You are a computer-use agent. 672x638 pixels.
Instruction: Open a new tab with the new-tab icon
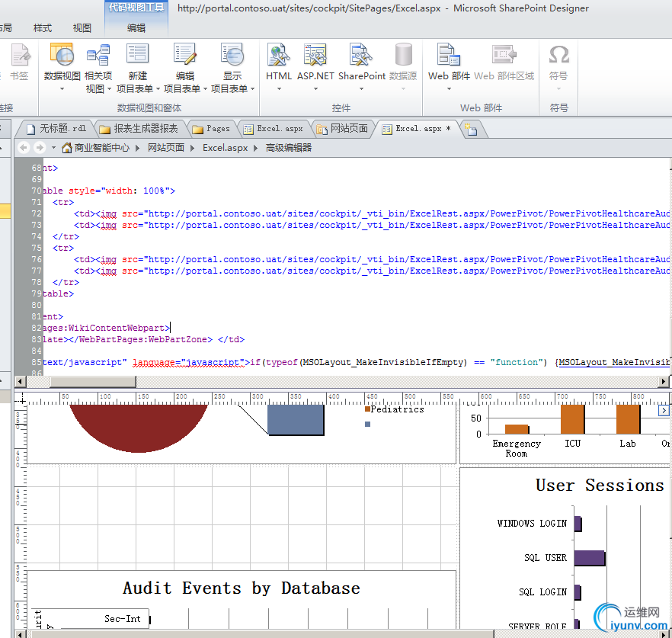(471, 129)
